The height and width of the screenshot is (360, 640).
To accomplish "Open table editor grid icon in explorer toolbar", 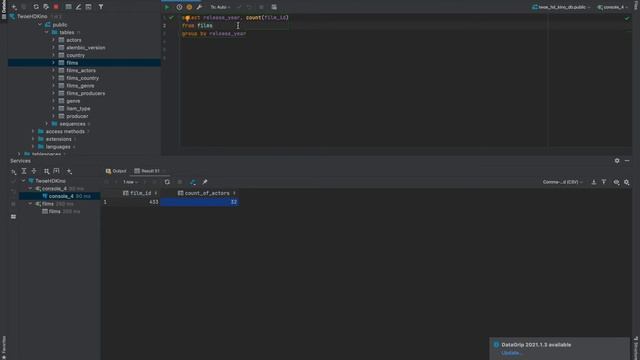I will pyautogui.click(x=68, y=7).
